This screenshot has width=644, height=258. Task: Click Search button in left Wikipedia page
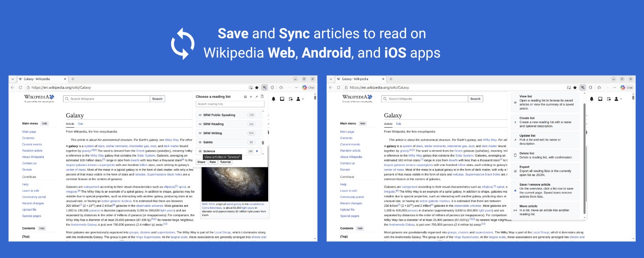[x=157, y=99]
